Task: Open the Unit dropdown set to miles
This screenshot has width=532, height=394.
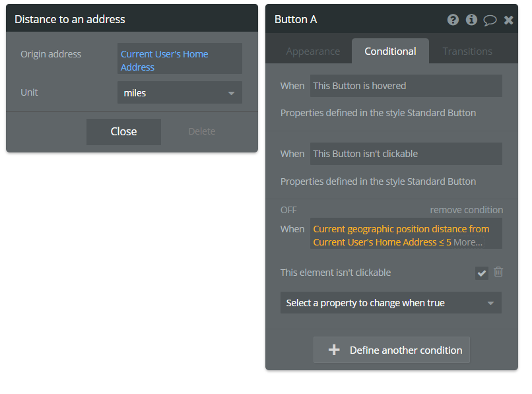Action: click(x=180, y=93)
